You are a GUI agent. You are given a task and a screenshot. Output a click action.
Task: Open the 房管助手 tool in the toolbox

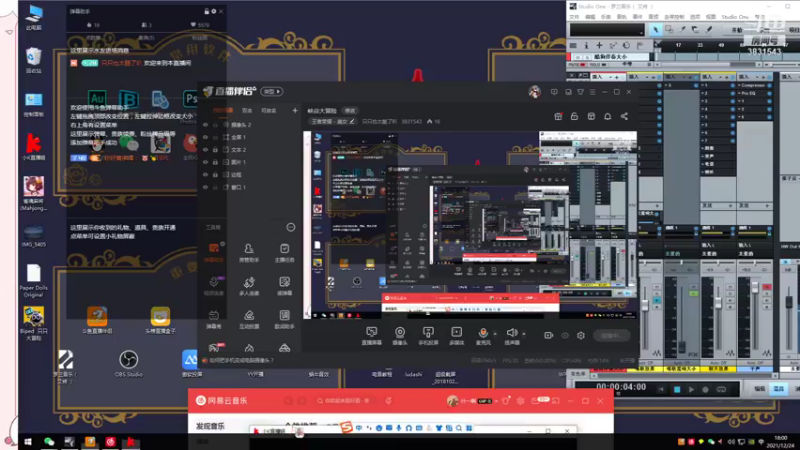pos(249,253)
